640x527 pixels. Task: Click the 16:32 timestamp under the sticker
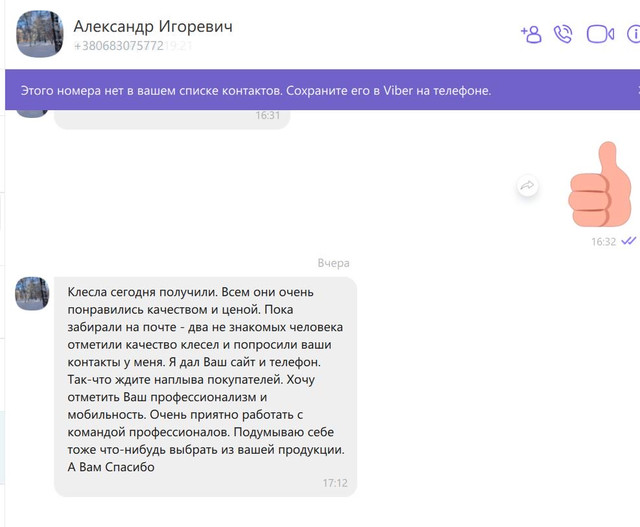coord(603,241)
